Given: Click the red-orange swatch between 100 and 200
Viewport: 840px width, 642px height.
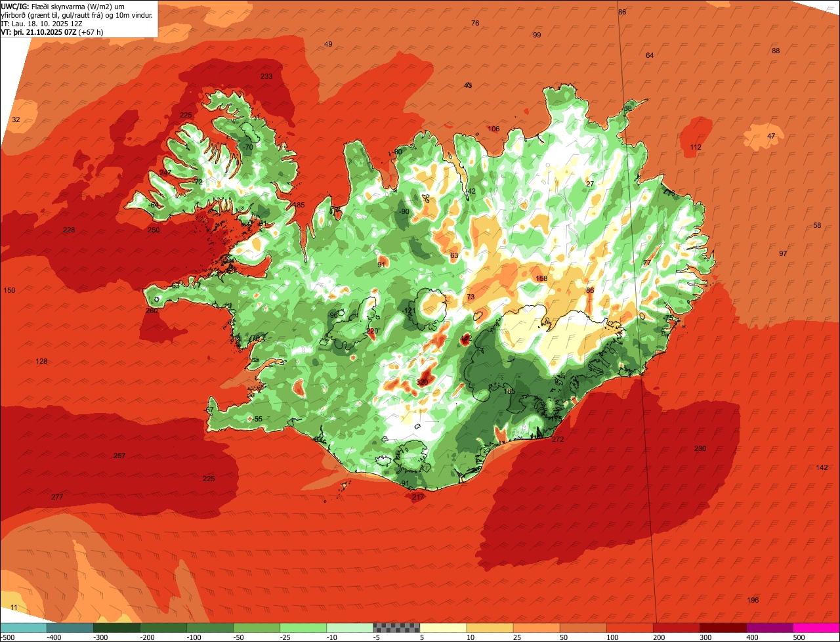Looking at the screenshot, I should (629, 628).
